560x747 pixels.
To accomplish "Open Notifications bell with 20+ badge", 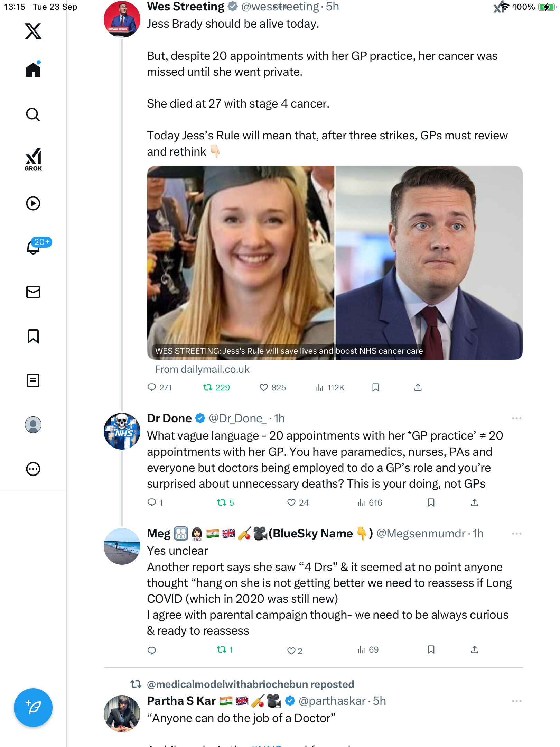I will click(34, 247).
